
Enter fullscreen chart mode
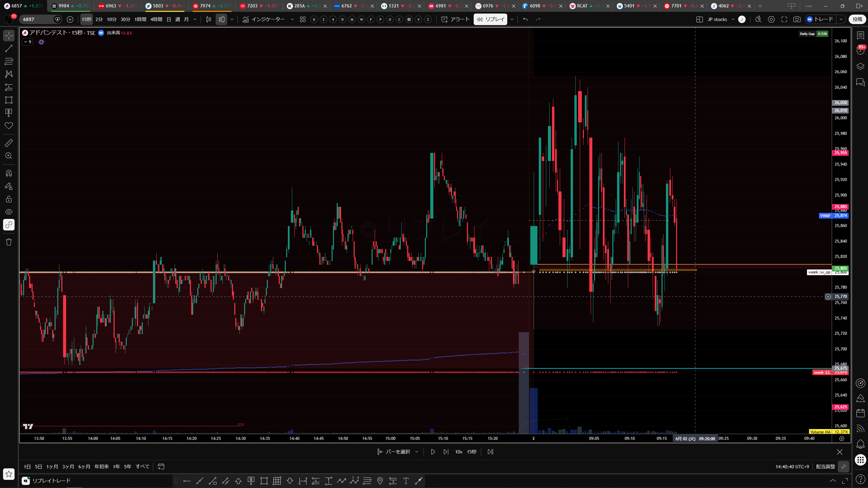coord(784,19)
